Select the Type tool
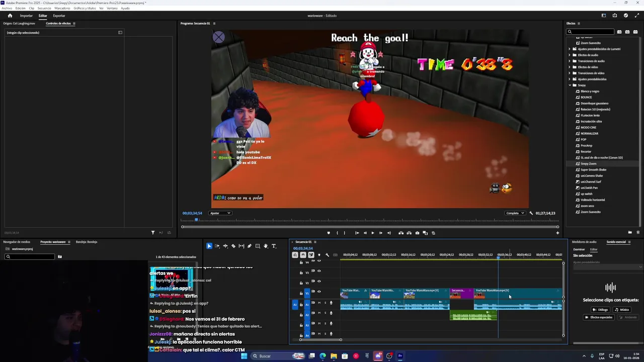Image resolution: width=644 pixels, height=362 pixels. click(x=274, y=246)
